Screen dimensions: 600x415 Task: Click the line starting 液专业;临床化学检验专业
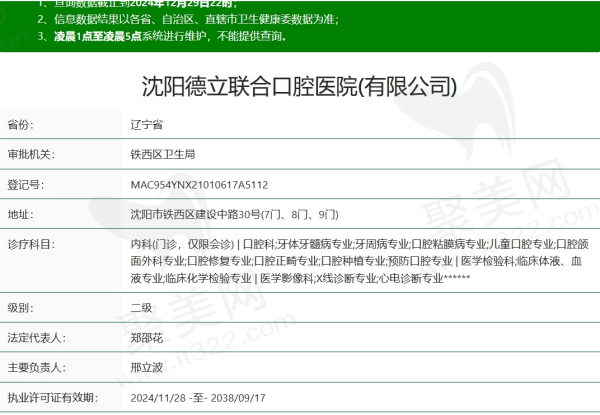click(300, 278)
